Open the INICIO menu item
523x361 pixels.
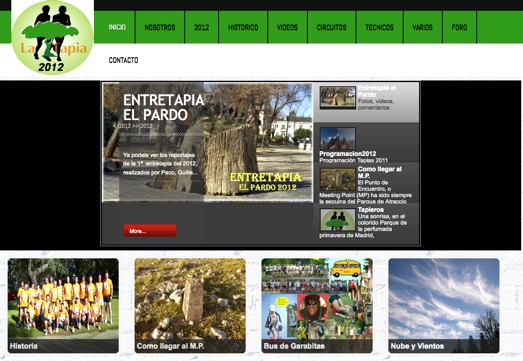tap(117, 27)
